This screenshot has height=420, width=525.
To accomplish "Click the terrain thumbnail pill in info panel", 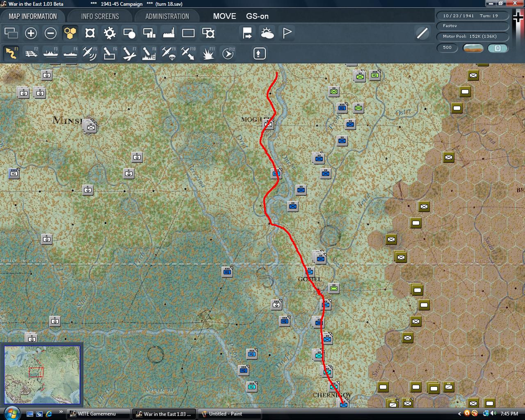I will click(x=473, y=48).
